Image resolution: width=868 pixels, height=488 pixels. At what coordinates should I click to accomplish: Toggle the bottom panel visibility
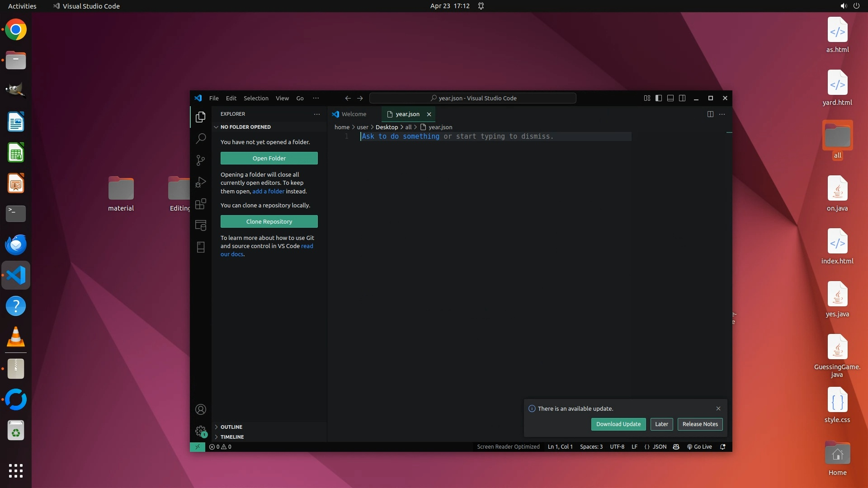[x=670, y=98]
